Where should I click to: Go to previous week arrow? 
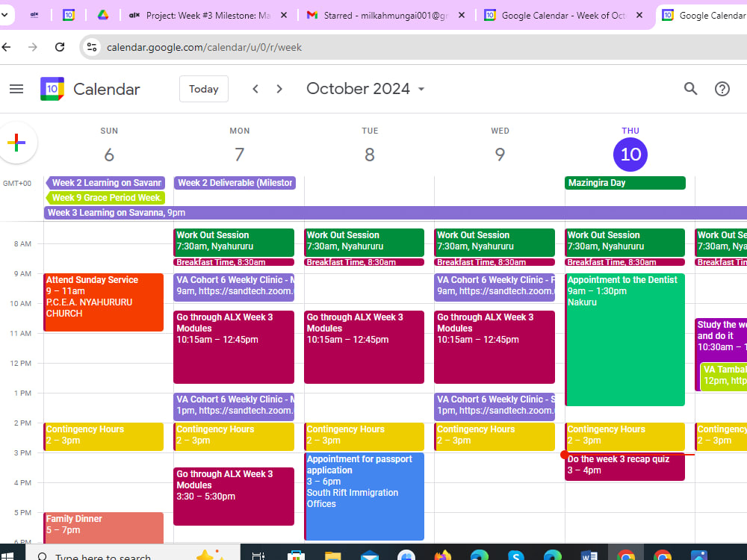[x=255, y=89]
